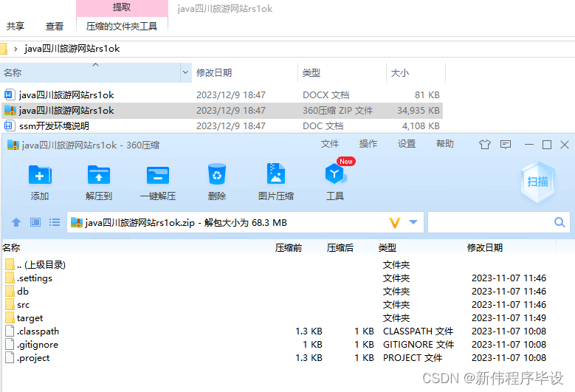575x392 pixels.
Task: Click the search magnifier icon in 360压缩
Action: [559, 222]
